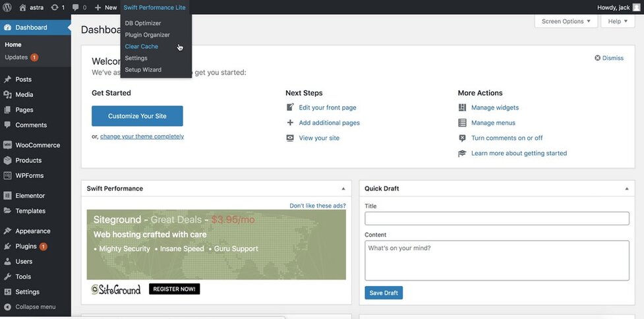Image resolution: width=644 pixels, height=319 pixels.
Task: Open Posts via the pushpin icon
Action: 8,79
